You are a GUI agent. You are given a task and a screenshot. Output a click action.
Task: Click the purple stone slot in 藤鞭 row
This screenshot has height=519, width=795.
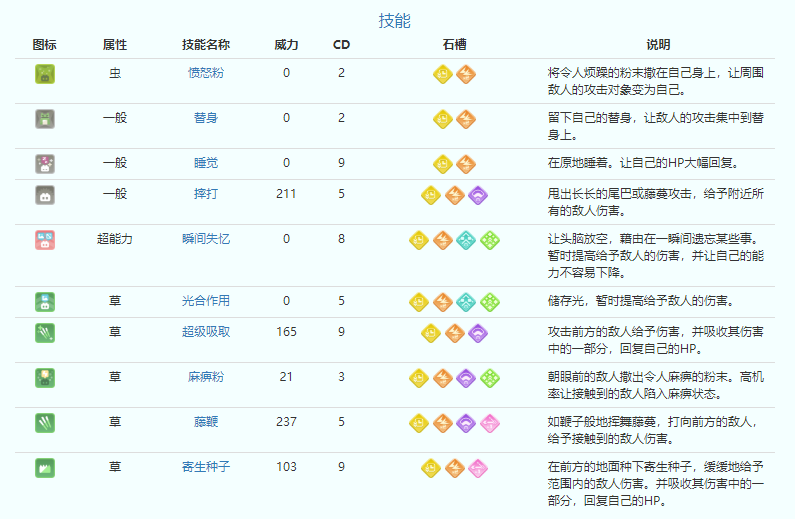(466, 423)
